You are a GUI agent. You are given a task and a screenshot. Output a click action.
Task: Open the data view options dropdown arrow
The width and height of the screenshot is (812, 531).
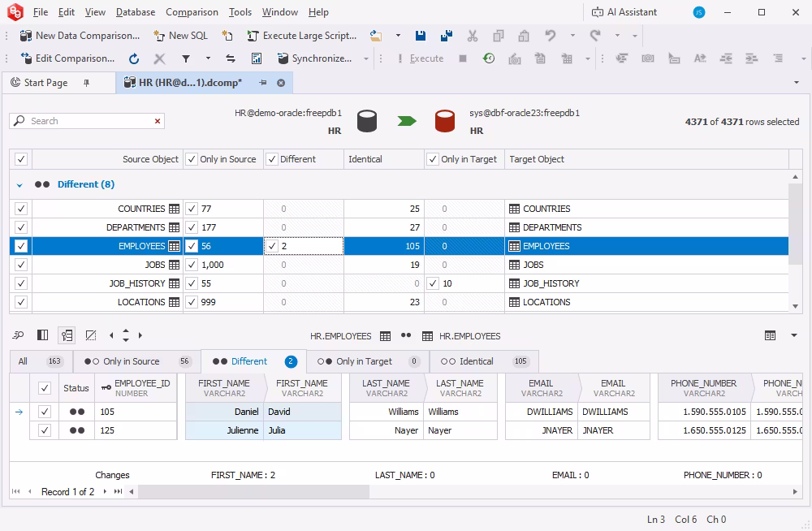point(794,335)
